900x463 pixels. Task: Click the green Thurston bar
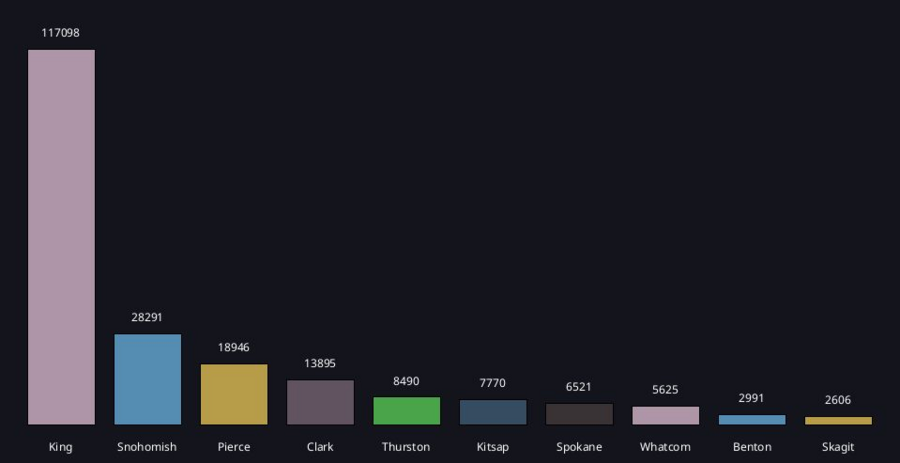coord(406,411)
